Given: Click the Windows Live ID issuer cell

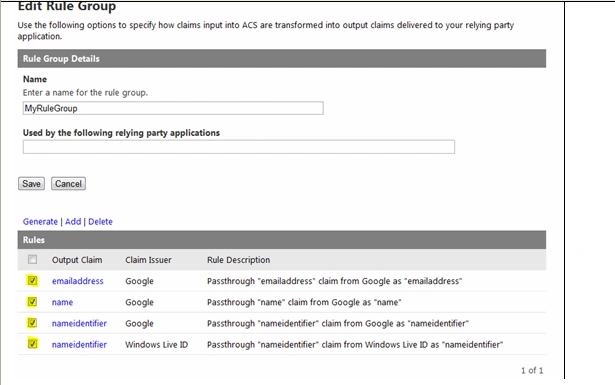Looking at the screenshot, I should pos(156,345).
